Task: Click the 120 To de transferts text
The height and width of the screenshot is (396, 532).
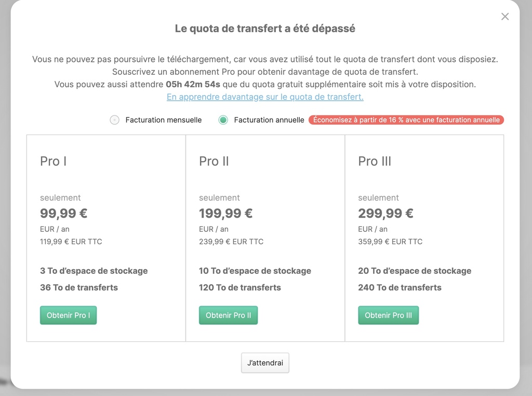Action: click(x=240, y=287)
